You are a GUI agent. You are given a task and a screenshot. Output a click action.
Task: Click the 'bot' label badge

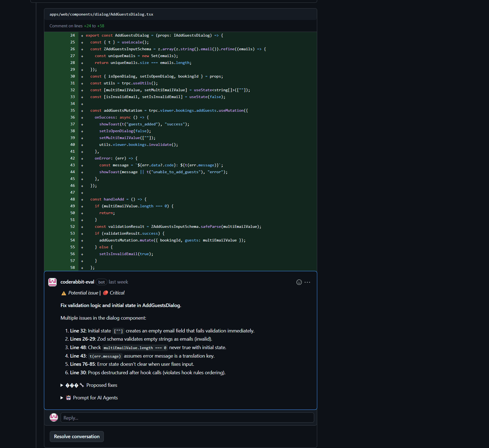[x=101, y=282]
